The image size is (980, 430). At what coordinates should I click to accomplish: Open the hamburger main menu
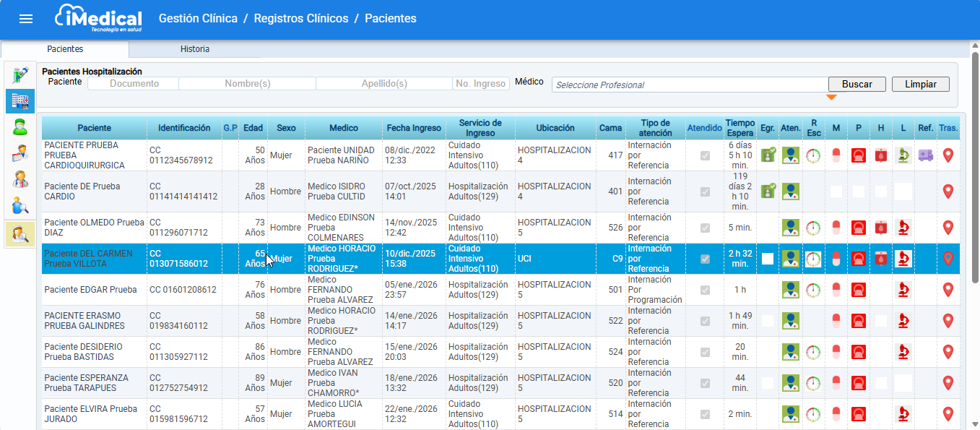[x=26, y=19]
